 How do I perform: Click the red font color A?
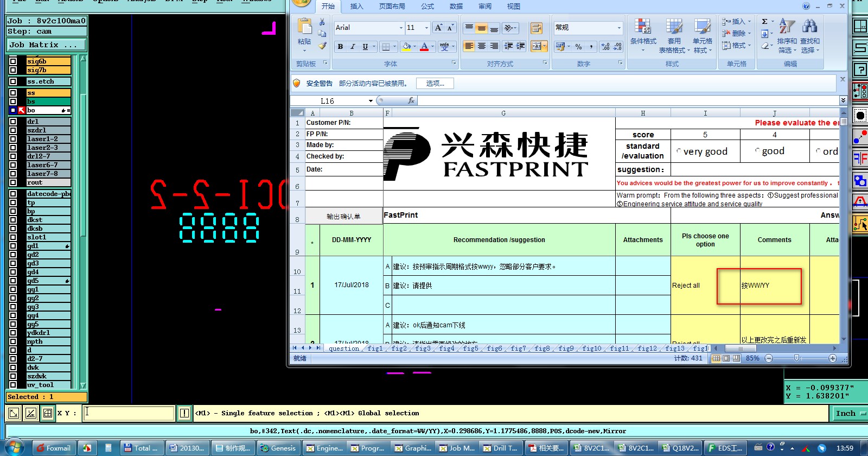[x=424, y=47]
